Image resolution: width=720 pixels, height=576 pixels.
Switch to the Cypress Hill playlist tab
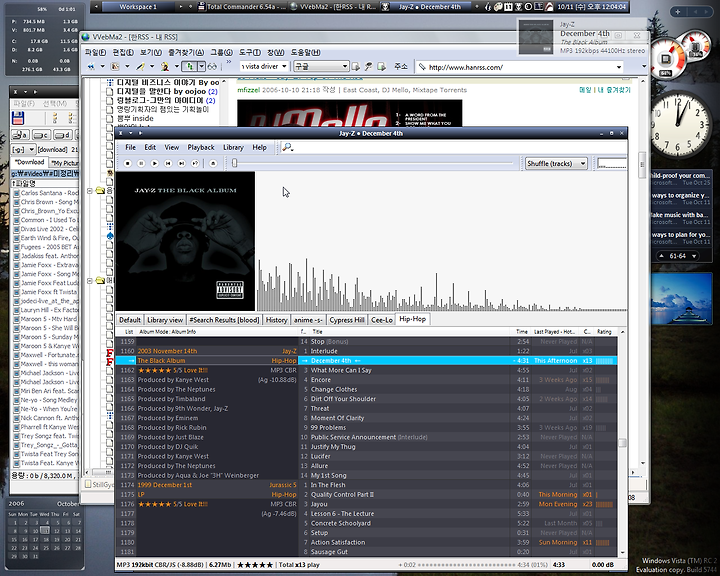point(347,320)
